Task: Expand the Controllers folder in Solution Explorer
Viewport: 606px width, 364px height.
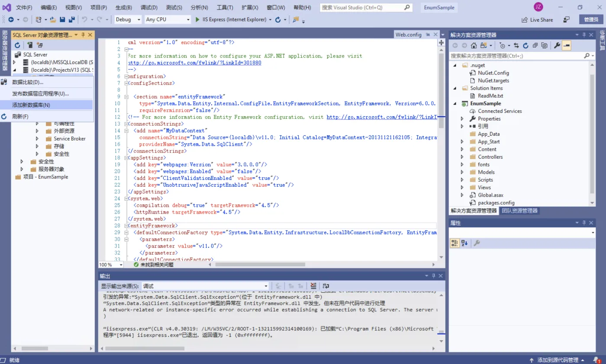Action: click(462, 157)
